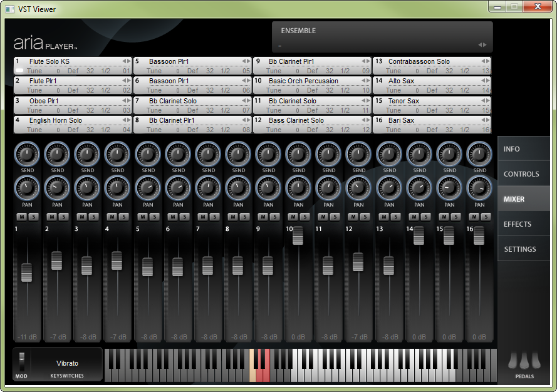Solo mixer channel 2
Viewport: 557px width, 392px height.
pos(63,217)
